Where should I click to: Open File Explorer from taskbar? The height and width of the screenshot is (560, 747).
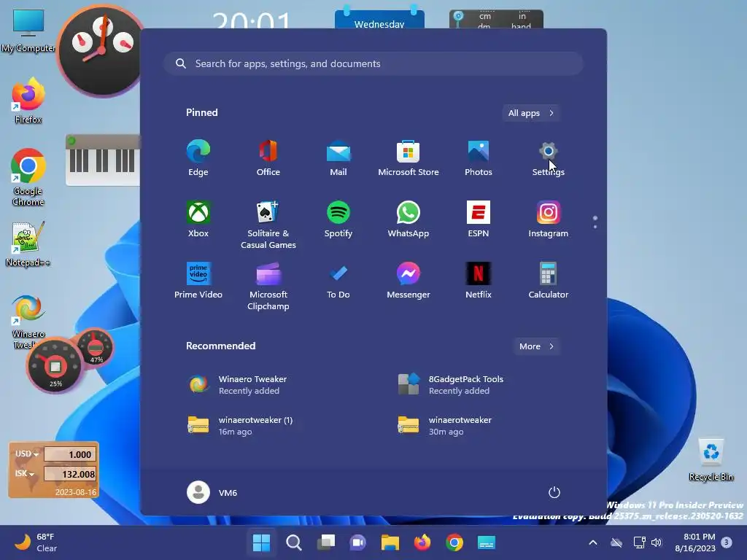pos(390,542)
